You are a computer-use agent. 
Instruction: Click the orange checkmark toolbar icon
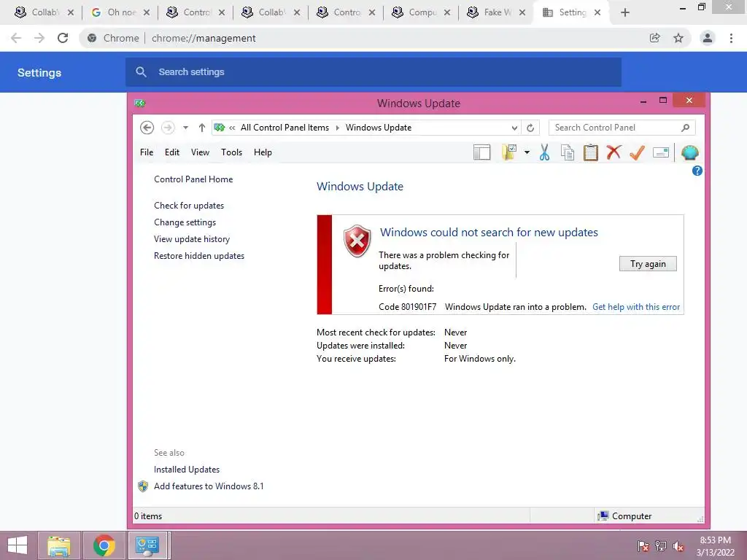[637, 152]
